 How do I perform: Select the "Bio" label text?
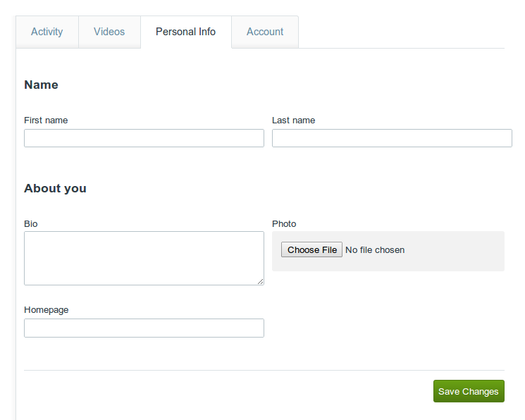click(31, 224)
